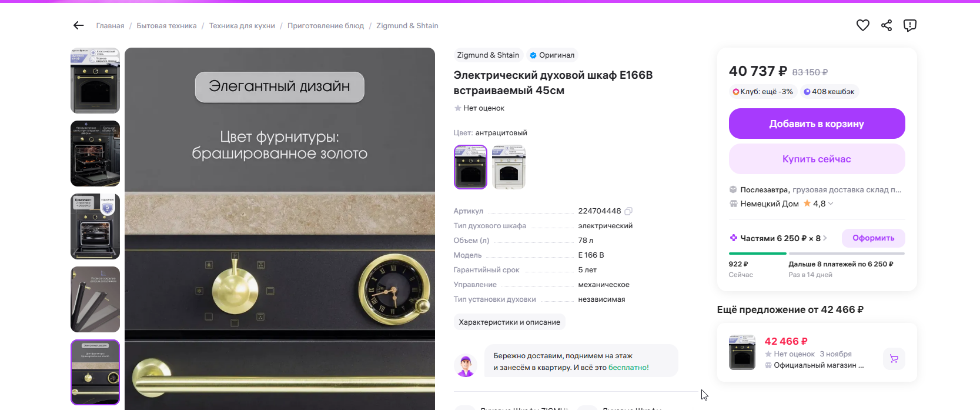The image size is (980, 410).
Task: Select the anthracite color variant
Action: coord(470,167)
